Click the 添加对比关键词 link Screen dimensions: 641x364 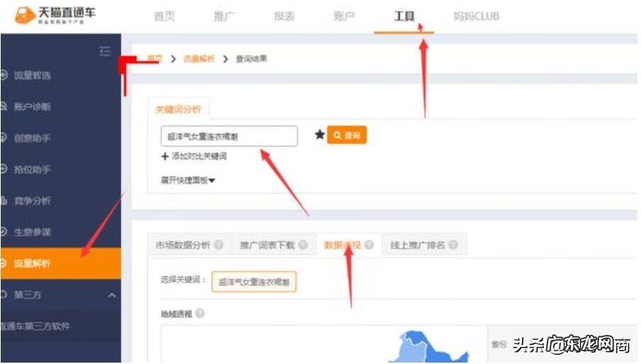point(199,156)
